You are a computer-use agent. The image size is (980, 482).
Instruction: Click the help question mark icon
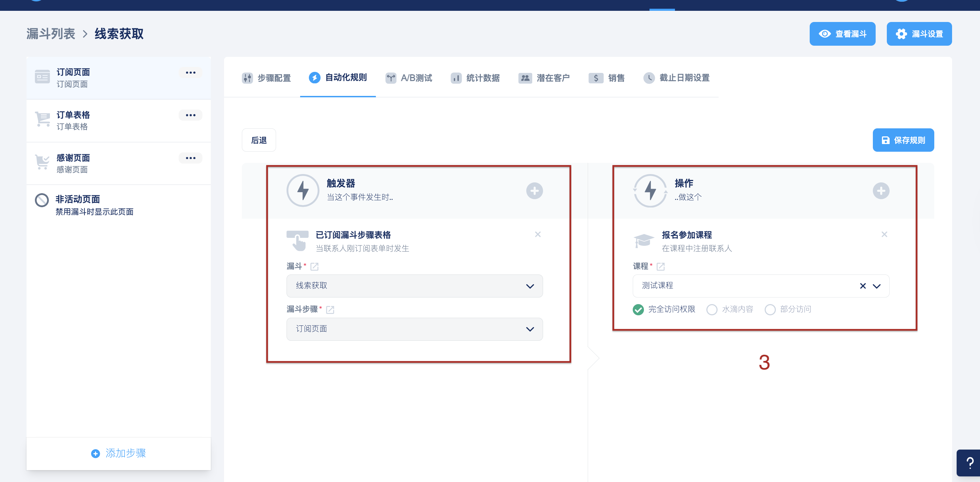[970, 463]
